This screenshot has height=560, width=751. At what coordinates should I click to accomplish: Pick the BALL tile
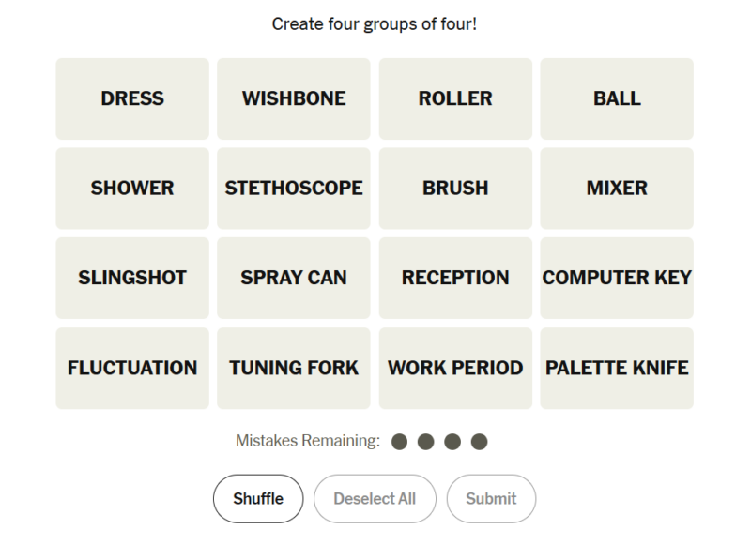617,98
